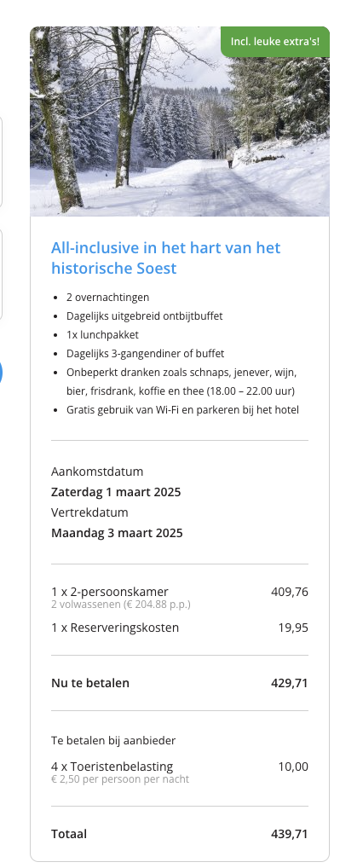363x868 pixels.
Task: Click the "Nu te betalen" amount 429,71
Action: [x=290, y=683]
